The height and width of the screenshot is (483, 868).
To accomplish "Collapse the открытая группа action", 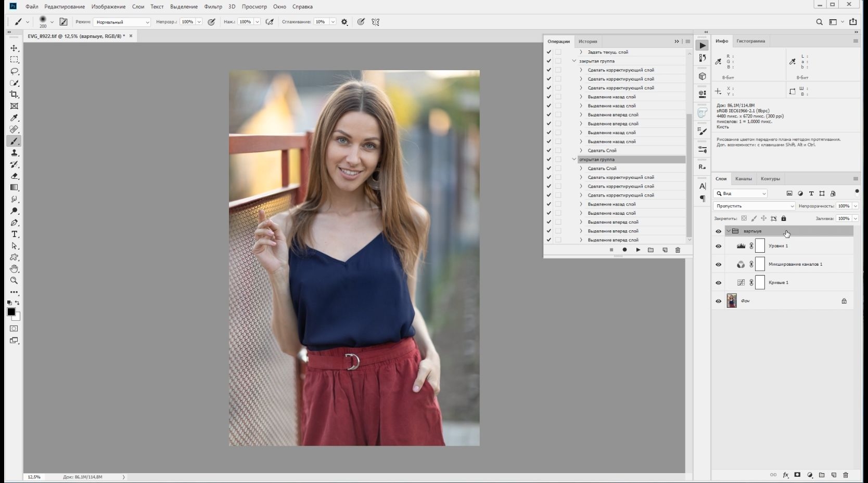I will [575, 159].
